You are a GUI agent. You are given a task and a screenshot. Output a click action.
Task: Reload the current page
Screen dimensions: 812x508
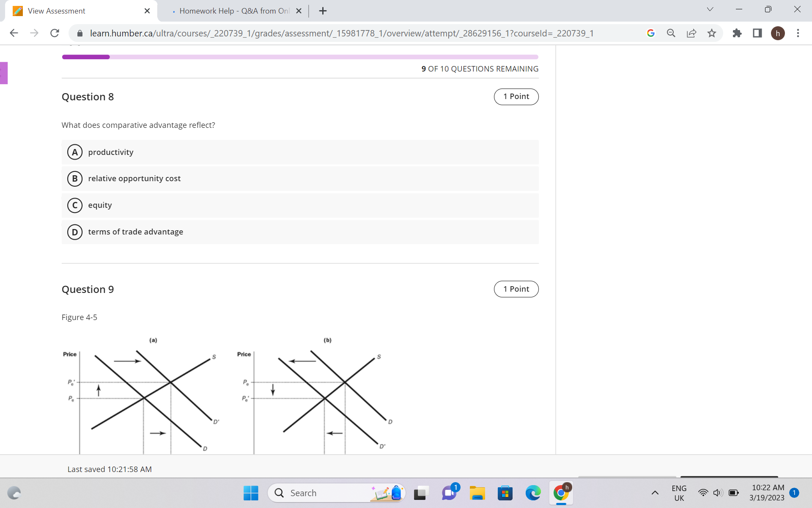[x=55, y=33]
